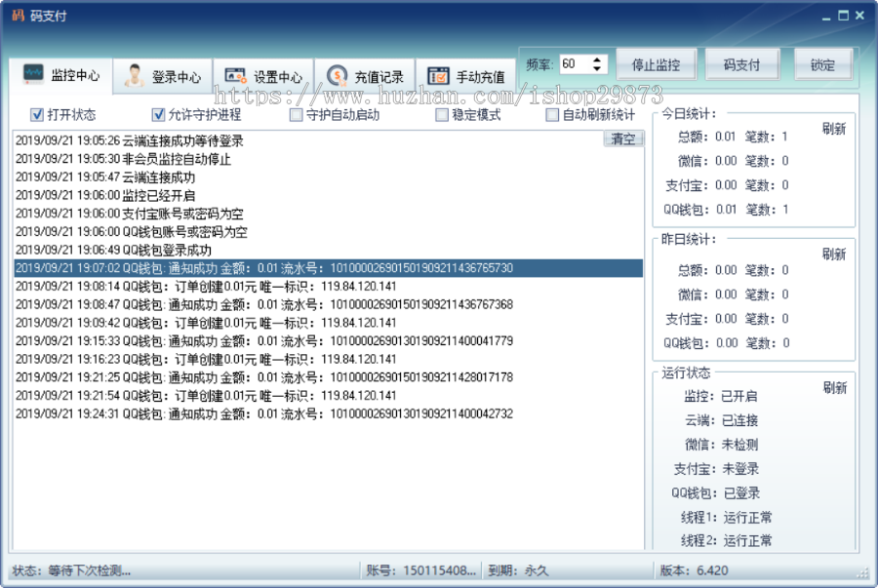Click status bar 状态: 等待下次检测
The height and width of the screenshot is (588, 878).
(71, 570)
